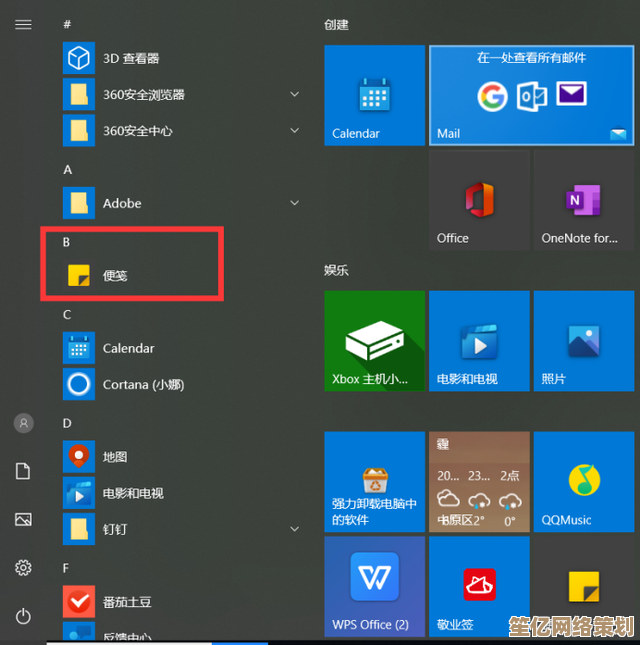Open WPS Office tile
The width and height of the screenshot is (640, 645).
point(374,586)
